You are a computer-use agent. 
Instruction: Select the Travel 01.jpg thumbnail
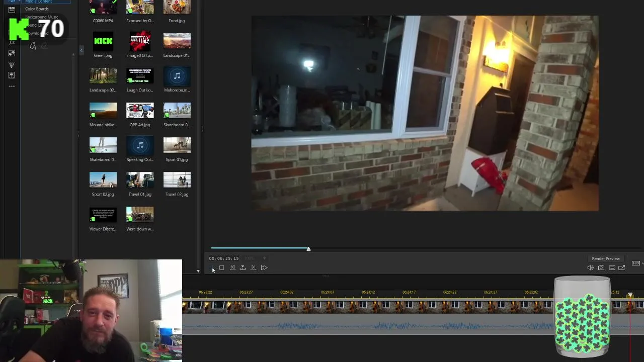tap(140, 180)
